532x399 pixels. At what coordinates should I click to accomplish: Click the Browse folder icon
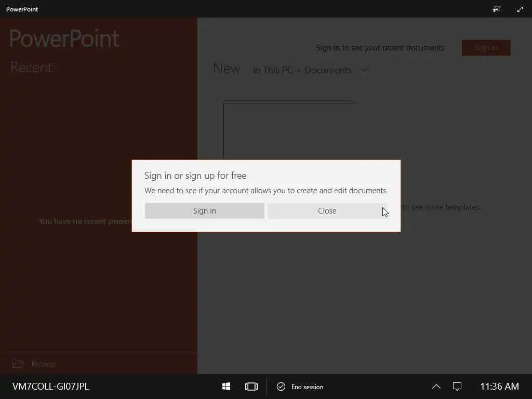coord(18,364)
